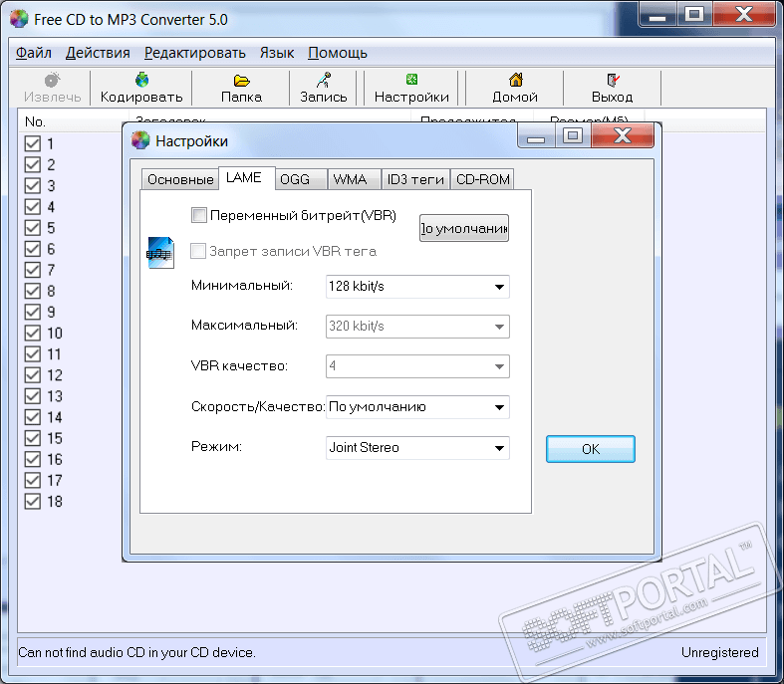Open the VBR качество dropdown

tap(417, 366)
